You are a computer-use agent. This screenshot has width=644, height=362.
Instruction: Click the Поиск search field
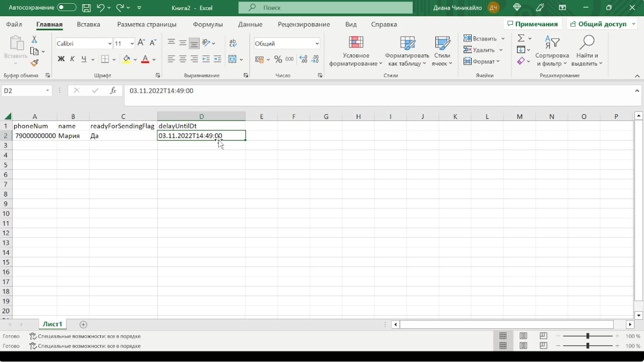(325, 8)
